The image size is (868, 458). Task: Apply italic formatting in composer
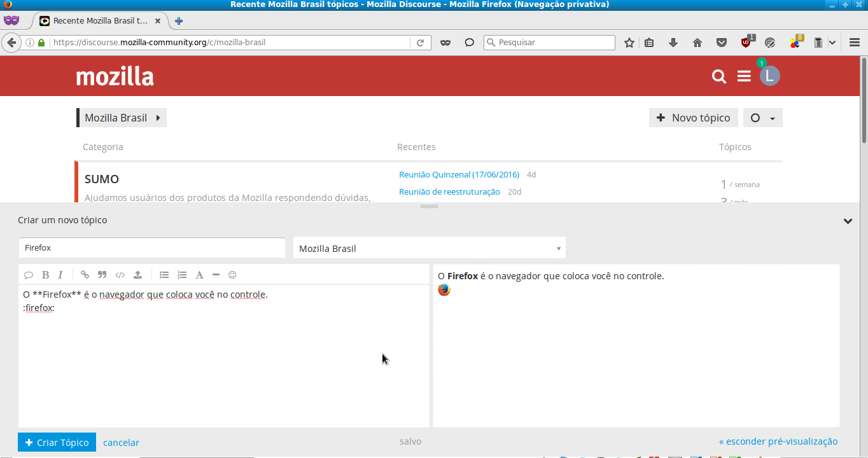(60, 275)
